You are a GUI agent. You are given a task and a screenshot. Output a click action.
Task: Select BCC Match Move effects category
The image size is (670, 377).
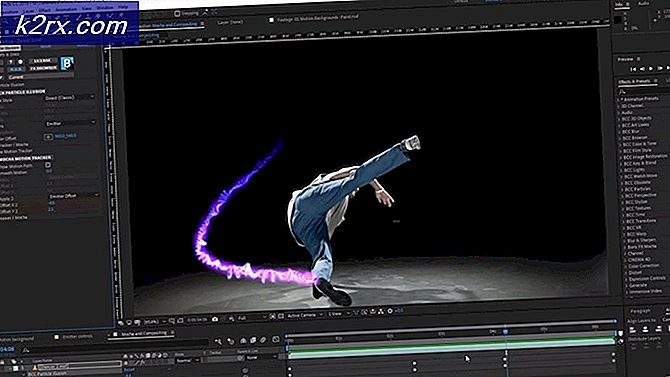(x=641, y=176)
